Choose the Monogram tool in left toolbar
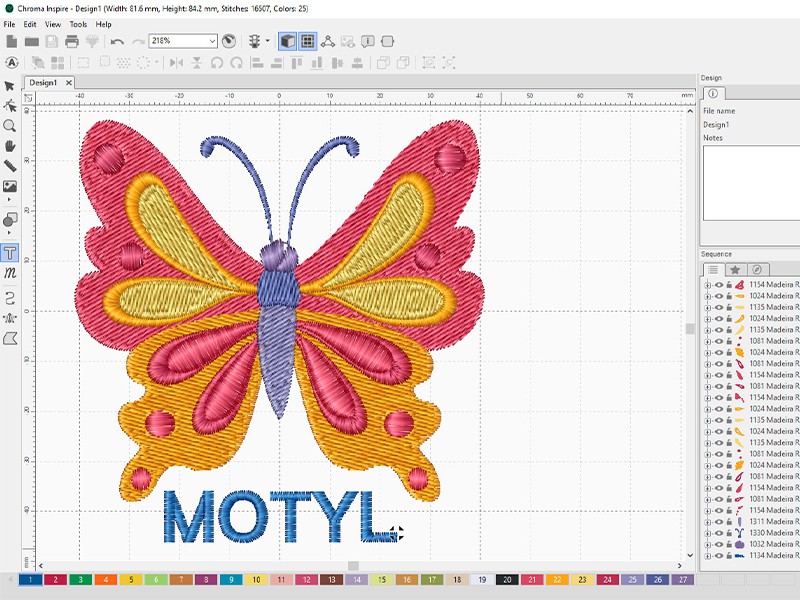 10,272
